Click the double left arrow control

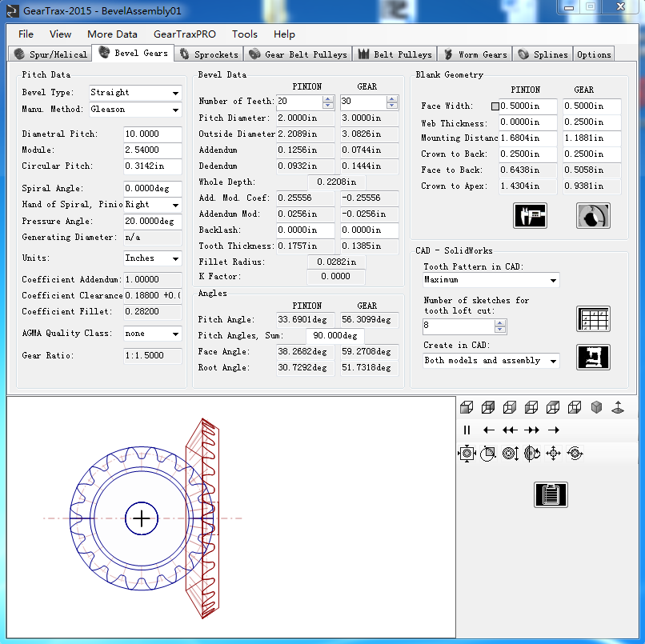(510, 430)
